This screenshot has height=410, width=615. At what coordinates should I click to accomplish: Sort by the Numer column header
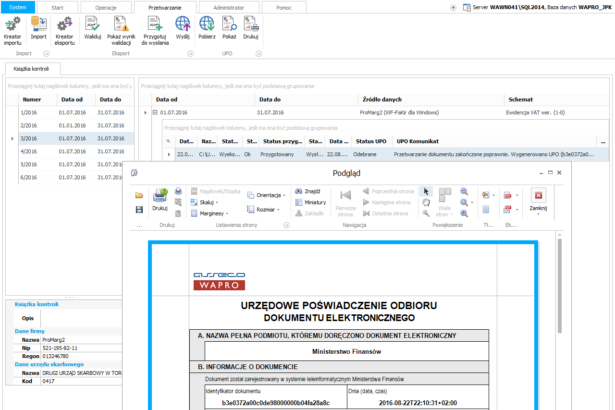[x=38, y=100]
